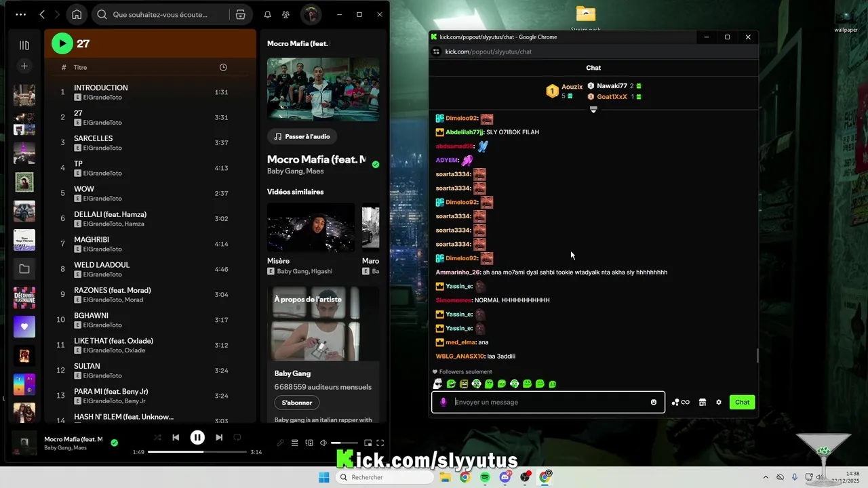
Task: Open Spotify notifications bell
Action: click(x=268, y=14)
